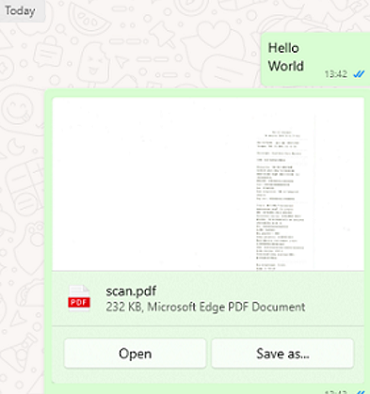Screen dimensions: 370x394
Task: Click the double check mark next to 13:42
Action: point(359,74)
